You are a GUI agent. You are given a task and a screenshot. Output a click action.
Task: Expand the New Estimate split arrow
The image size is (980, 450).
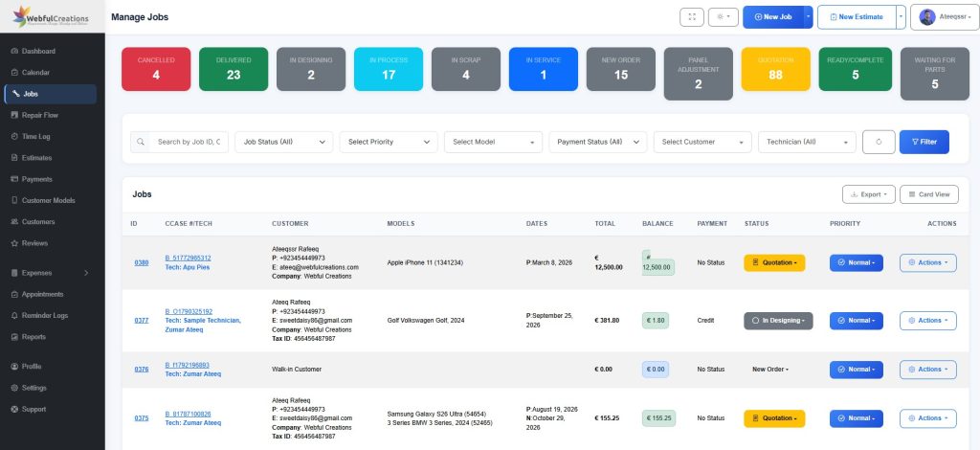901,17
